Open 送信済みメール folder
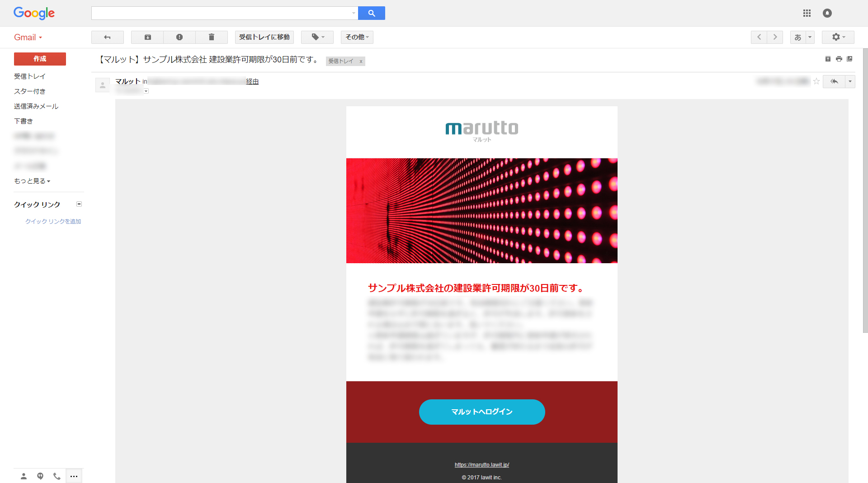 36,106
